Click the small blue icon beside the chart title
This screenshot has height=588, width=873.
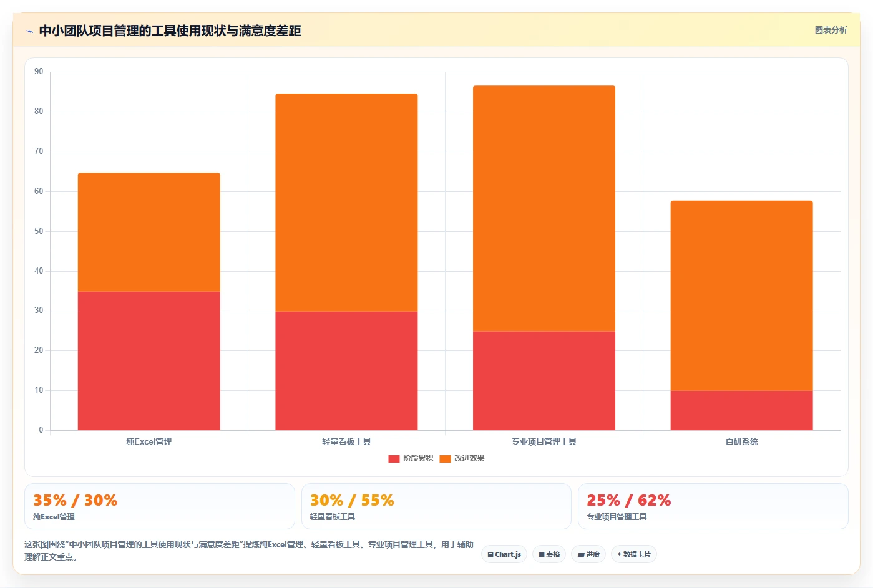(29, 31)
